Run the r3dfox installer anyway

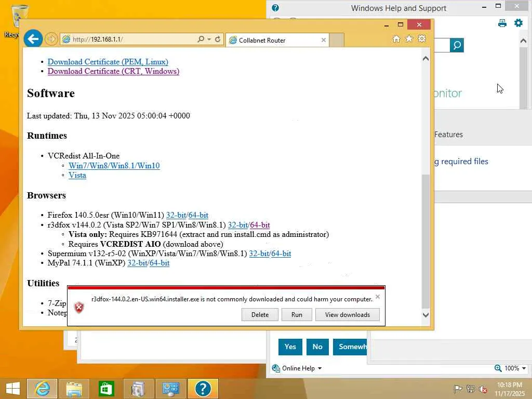pos(297,314)
